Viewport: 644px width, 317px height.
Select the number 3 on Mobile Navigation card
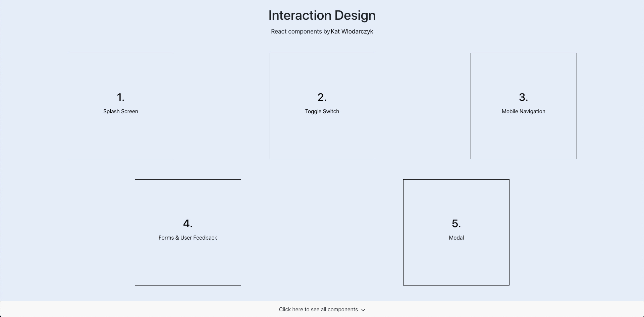524,98
